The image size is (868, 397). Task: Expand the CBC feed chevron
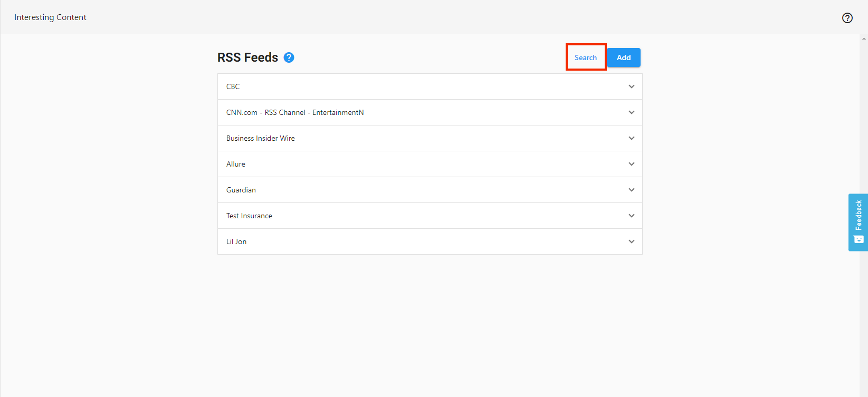tap(631, 86)
